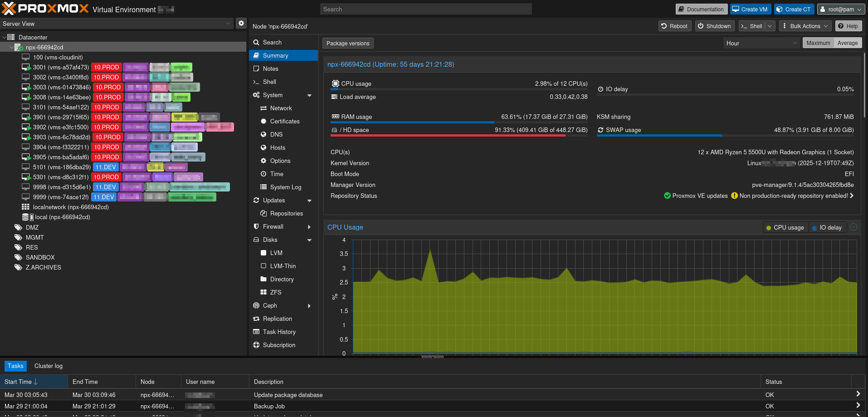Click the Subscription support icon
Screen dimensions: 868x417
point(256,345)
